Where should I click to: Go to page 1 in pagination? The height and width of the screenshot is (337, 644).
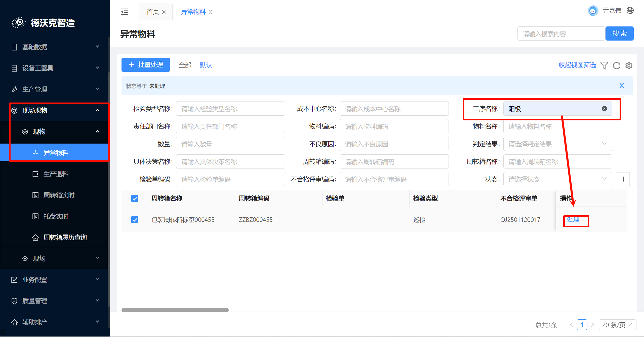[x=582, y=325]
